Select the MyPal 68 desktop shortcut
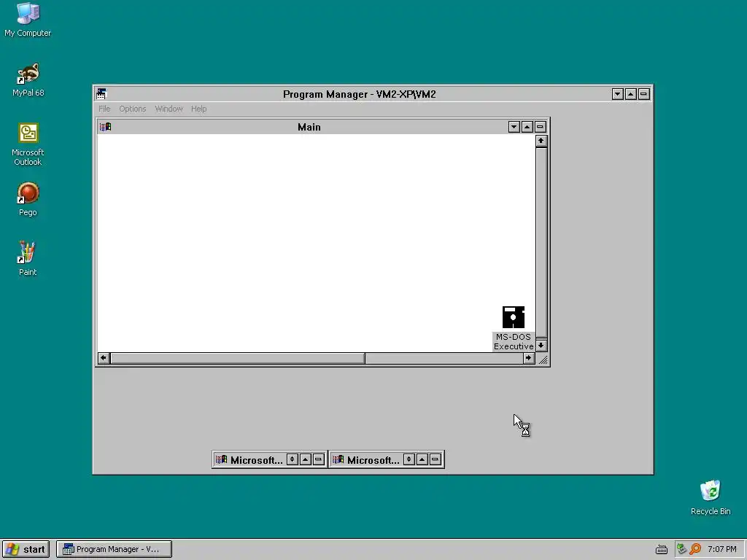 28,79
